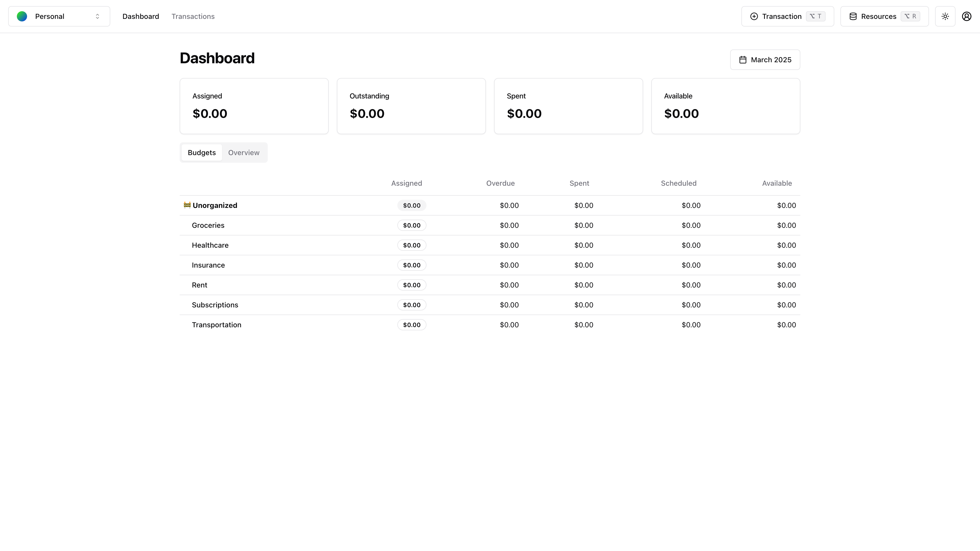Select the Groceries budget row
The height and width of the screenshot is (551, 980).
(490, 226)
